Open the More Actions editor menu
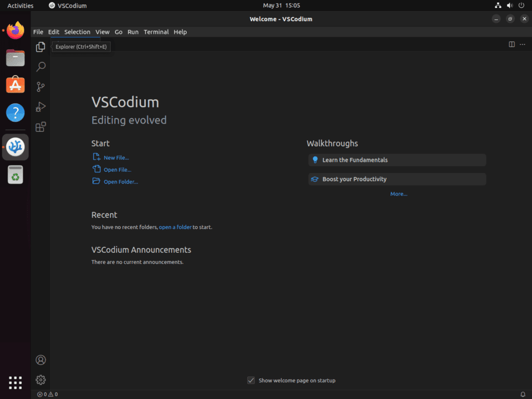The width and height of the screenshot is (532, 399). 523,44
